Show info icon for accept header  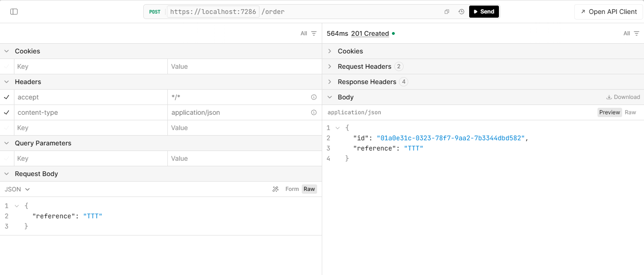314,97
